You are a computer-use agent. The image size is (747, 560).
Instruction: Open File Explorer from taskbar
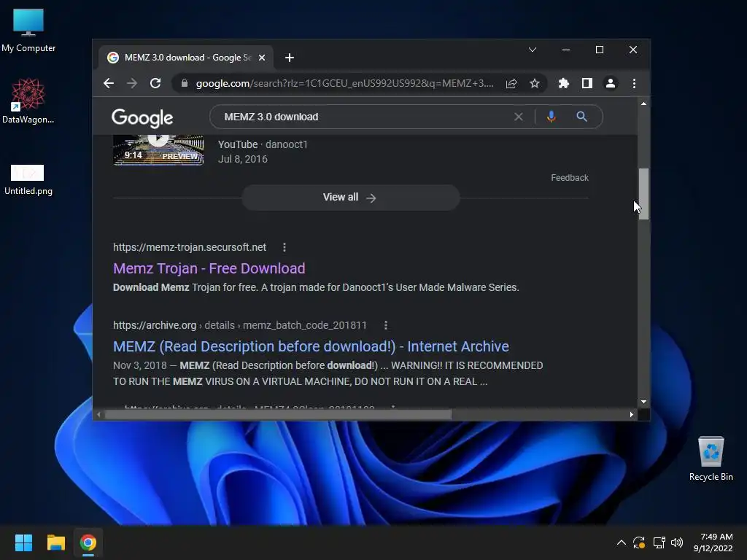(55, 542)
